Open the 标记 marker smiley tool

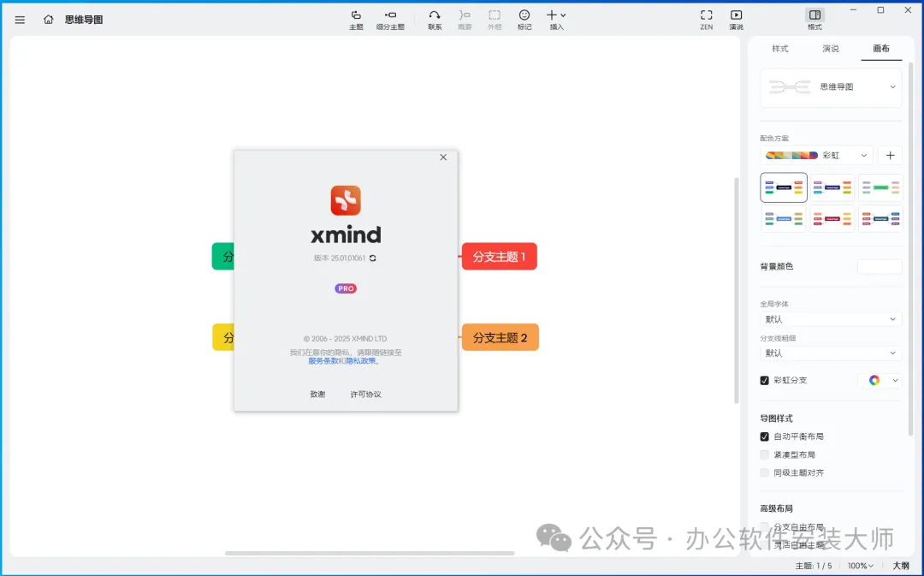click(524, 20)
